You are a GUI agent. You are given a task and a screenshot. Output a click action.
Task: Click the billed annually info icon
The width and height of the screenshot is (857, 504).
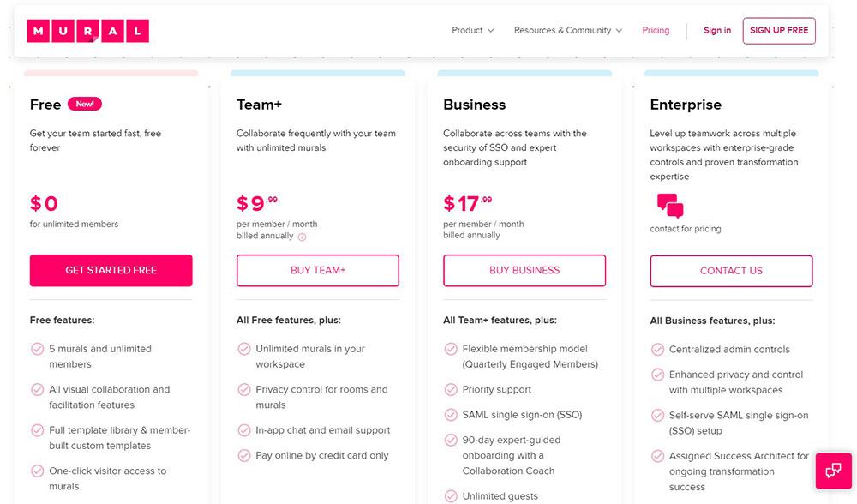coord(302,237)
